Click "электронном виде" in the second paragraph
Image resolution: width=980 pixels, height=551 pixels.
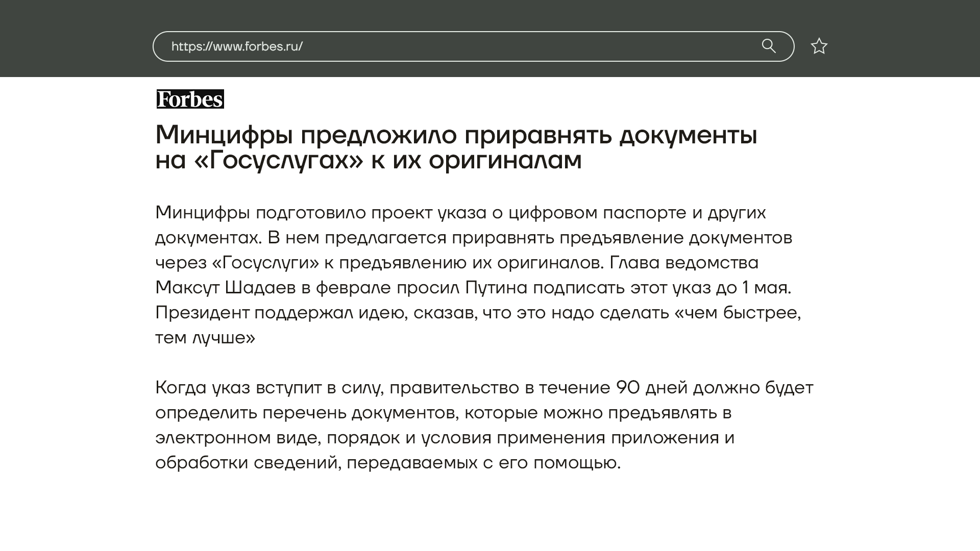click(238, 438)
